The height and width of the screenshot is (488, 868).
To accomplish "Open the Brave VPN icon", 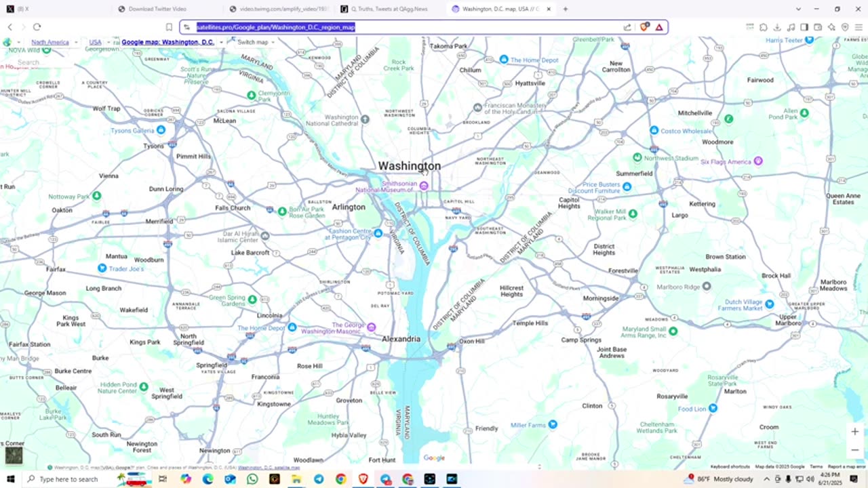I will 845,27.
